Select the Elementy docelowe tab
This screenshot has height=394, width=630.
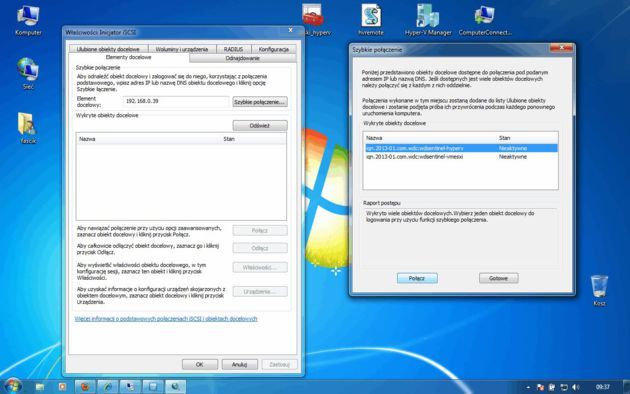coord(129,57)
